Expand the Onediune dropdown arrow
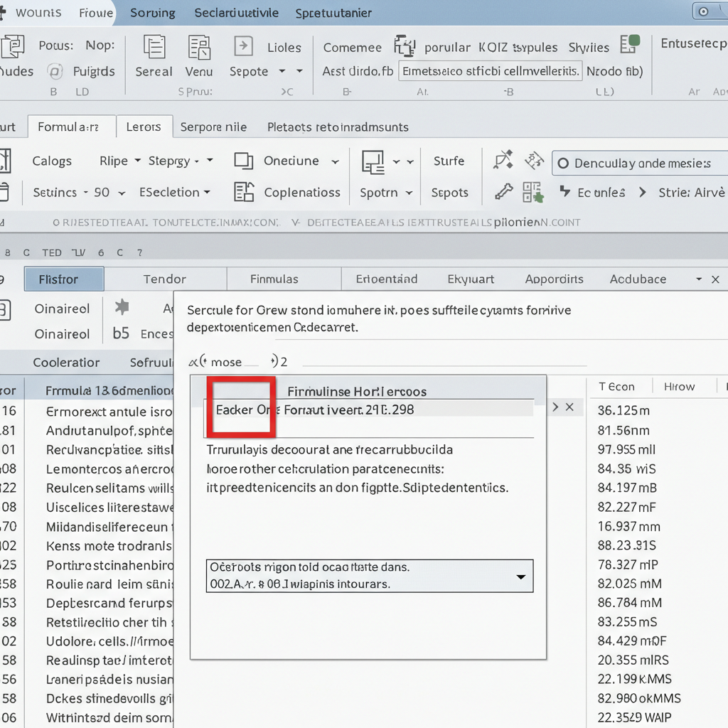Viewport: 728px width, 728px height. [336, 161]
